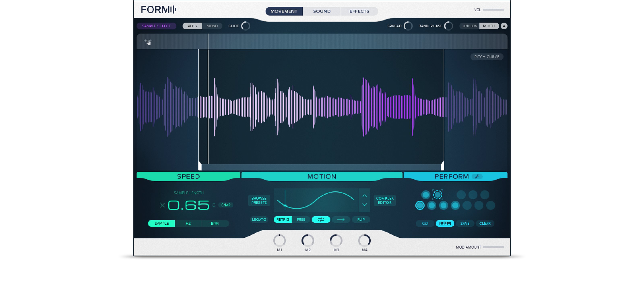Click the outlined active perform snapshot circle
This screenshot has width=644, height=282.
click(420, 205)
